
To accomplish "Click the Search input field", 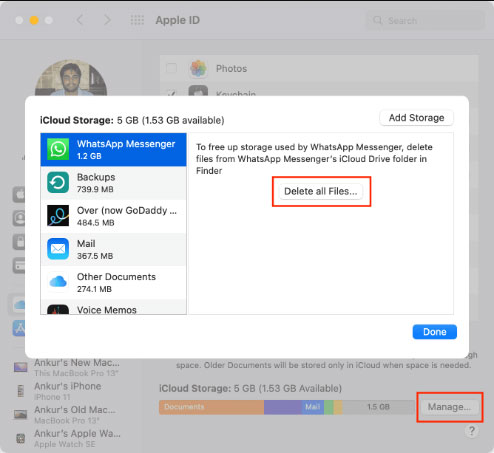I will [425, 20].
